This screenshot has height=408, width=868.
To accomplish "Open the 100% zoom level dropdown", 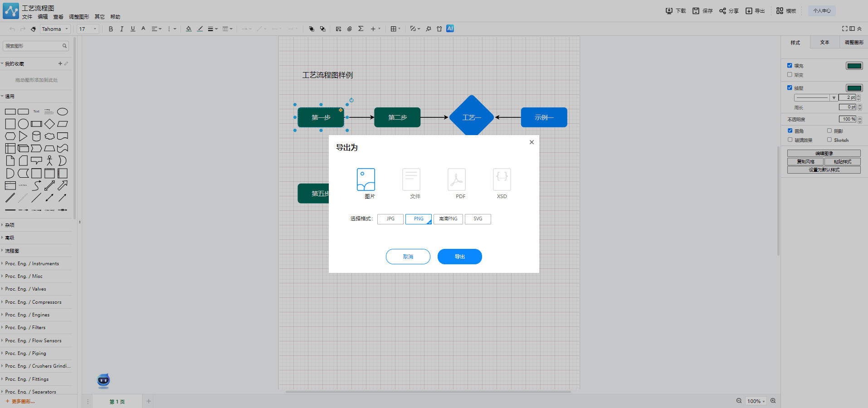I will (756, 401).
